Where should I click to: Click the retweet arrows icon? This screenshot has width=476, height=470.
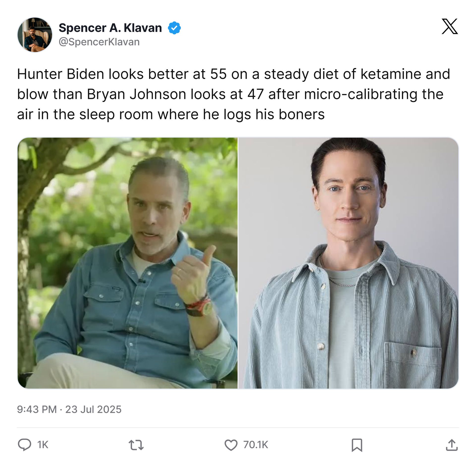coord(136,445)
